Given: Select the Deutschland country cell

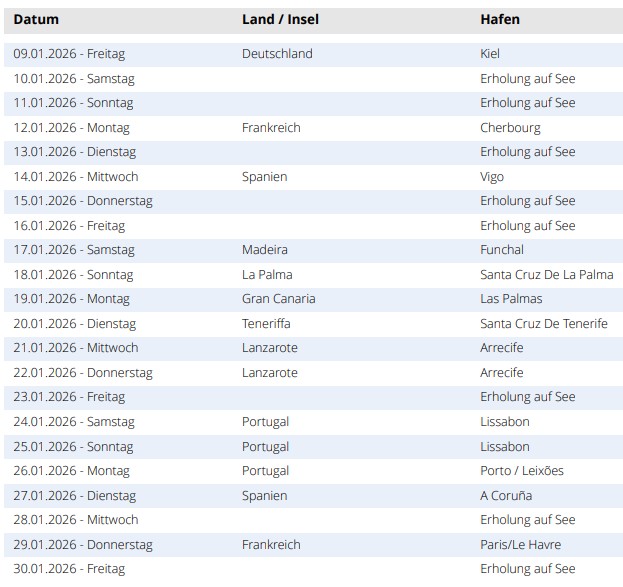Looking at the screenshot, I should tap(277, 54).
